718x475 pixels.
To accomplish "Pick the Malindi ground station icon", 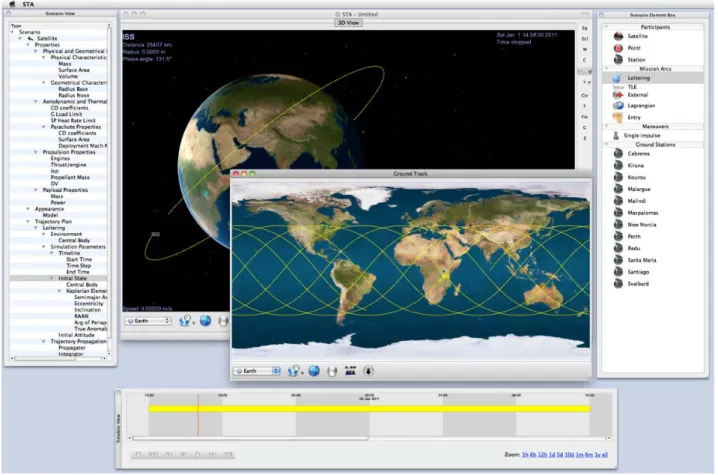I will pyautogui.click(x=618, y=201).
